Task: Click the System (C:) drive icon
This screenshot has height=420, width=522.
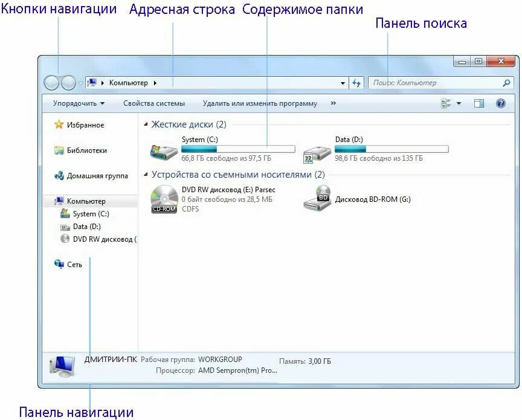Action: [x=164, y=152]
